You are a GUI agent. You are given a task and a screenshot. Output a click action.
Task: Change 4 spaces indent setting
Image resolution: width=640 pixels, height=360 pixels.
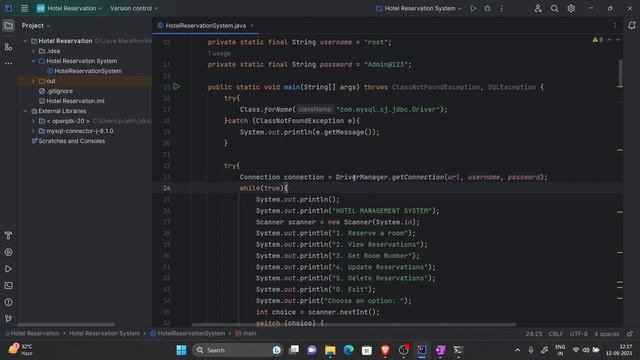pos(607,333)
